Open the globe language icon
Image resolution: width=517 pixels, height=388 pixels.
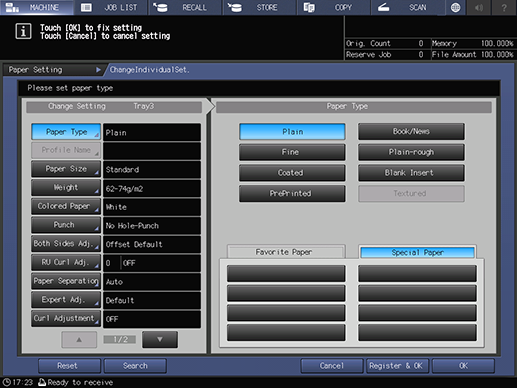[x=455, y=7]
